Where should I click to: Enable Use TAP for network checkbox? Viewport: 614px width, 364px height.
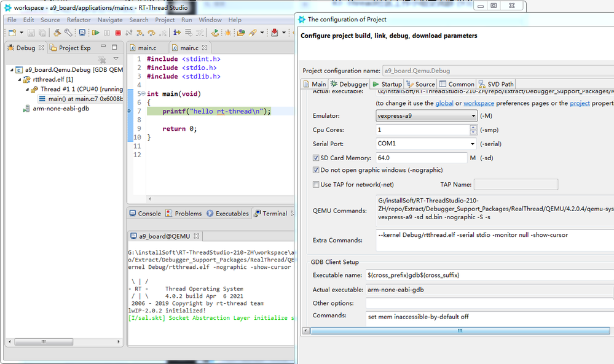coord(316,185)
